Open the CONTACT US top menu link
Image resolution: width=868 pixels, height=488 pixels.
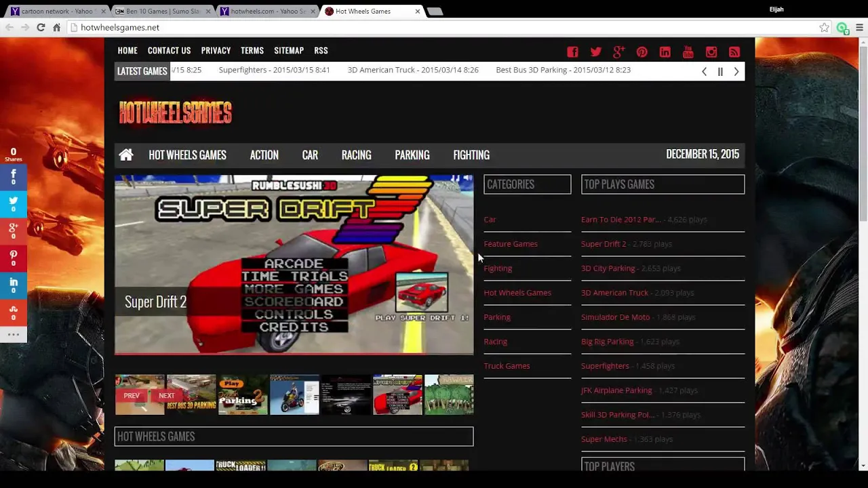(x=169, y=50)
